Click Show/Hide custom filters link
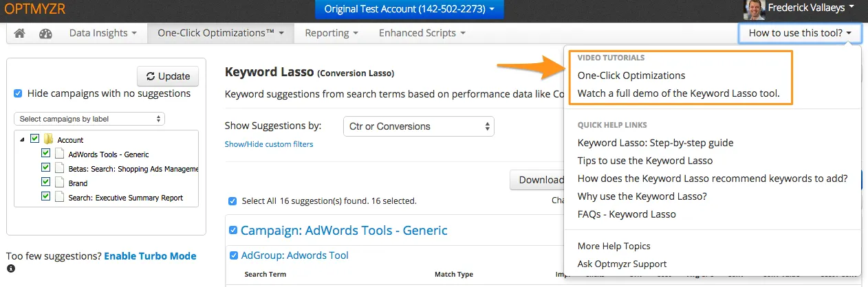868x287 pixels. tap(268, 144)
